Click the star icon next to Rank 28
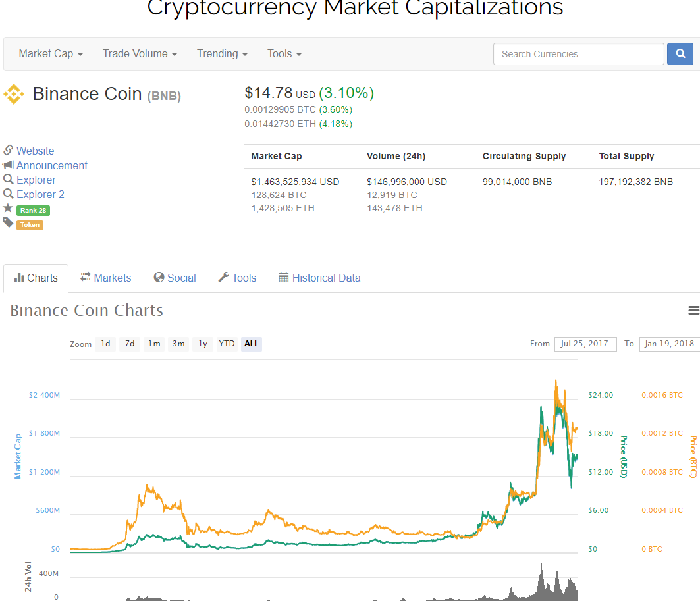700x601 pixels. pyautogui.click(x=8, y=209)
